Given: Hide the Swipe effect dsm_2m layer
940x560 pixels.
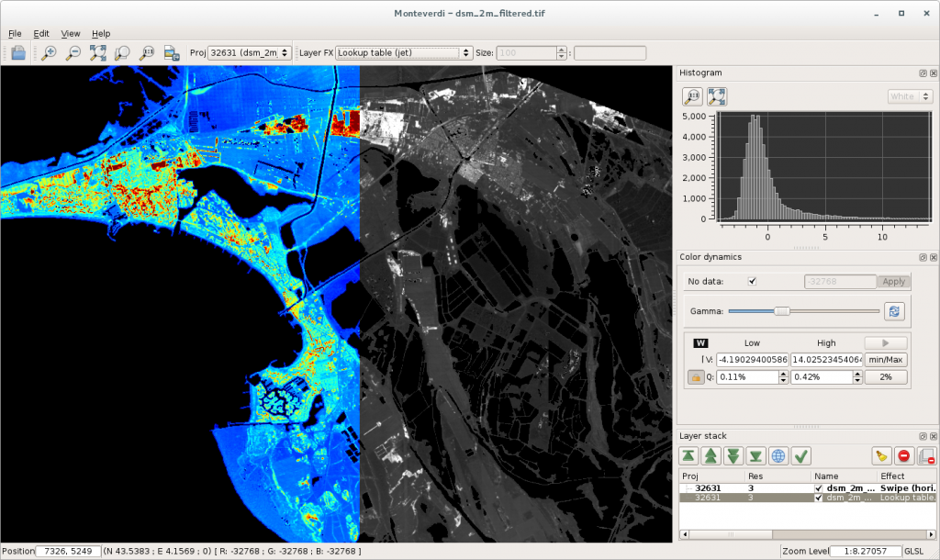Looking at the screenshot, I should coord(819,488).
